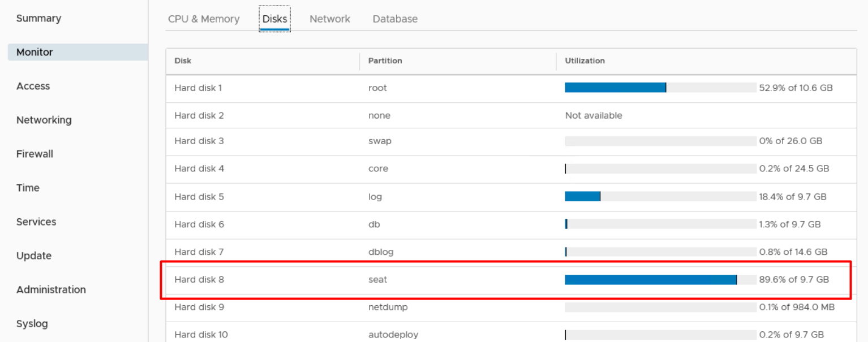Click the Partition column header
The height and width of the screenshot is (342, 868).
click(385, 60)
